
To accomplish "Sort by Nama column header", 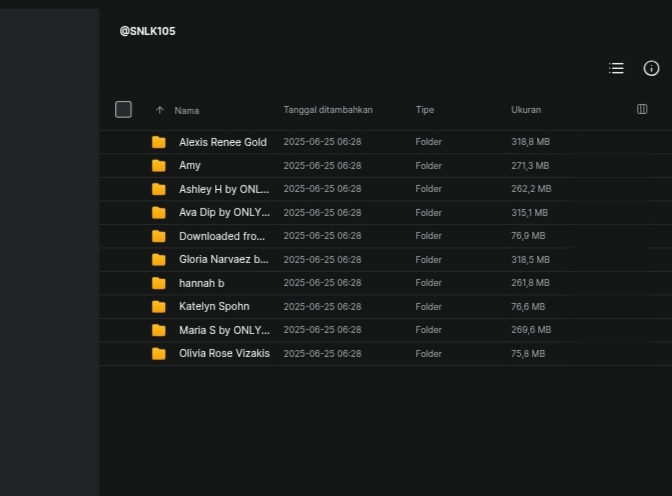I will [186, 111].
